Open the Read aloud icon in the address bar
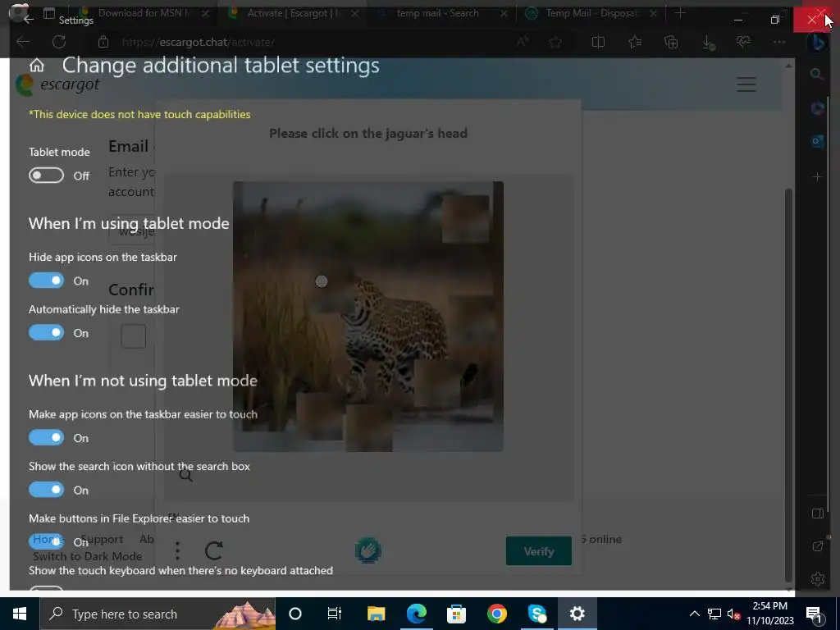 pos(523,42)
